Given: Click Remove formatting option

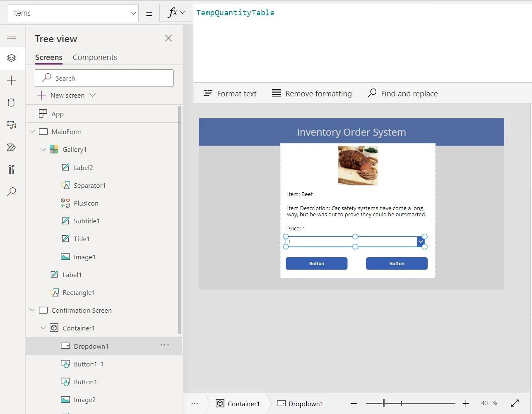Looking at the screenshot, I should tap(312, 93).
